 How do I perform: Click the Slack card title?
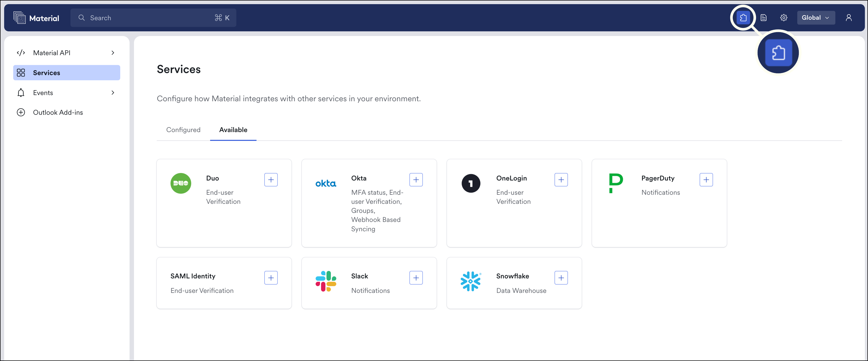360,277
